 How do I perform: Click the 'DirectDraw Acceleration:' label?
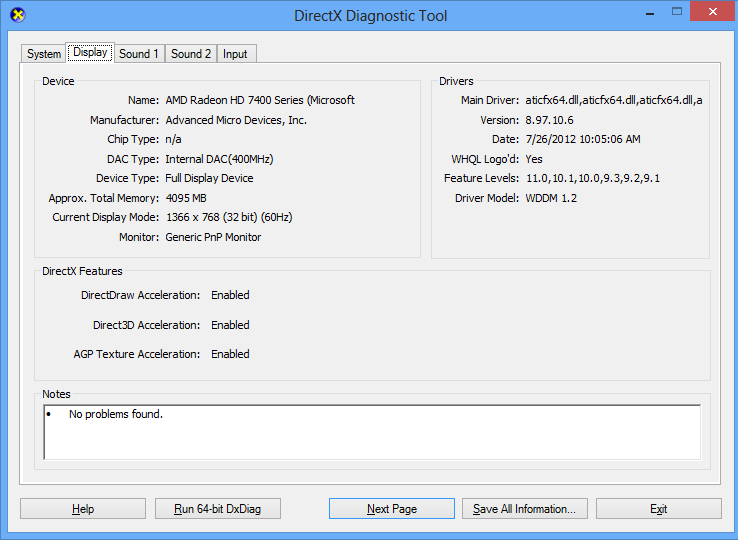pos(140,295)
